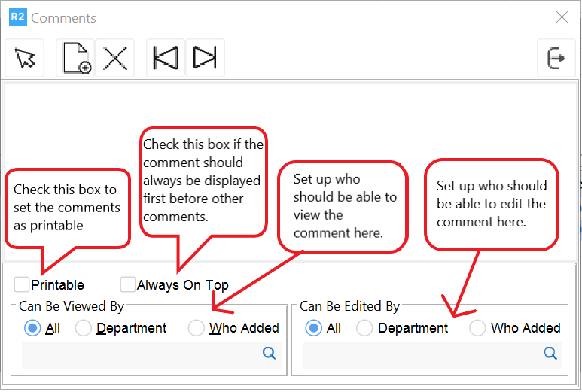Choose Department under Can Be Viewed By
This screenshot has width=582, height=392.
[x=84, y=328]
